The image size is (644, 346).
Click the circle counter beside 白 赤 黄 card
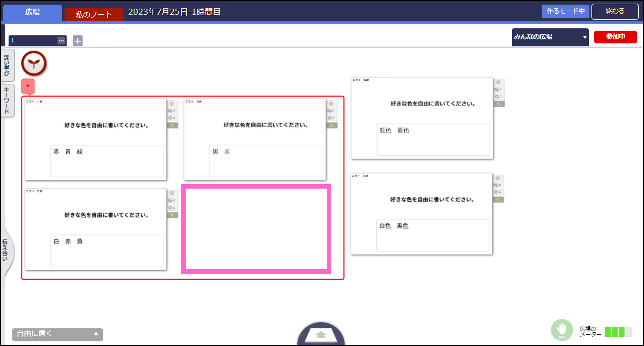[172, 208]
